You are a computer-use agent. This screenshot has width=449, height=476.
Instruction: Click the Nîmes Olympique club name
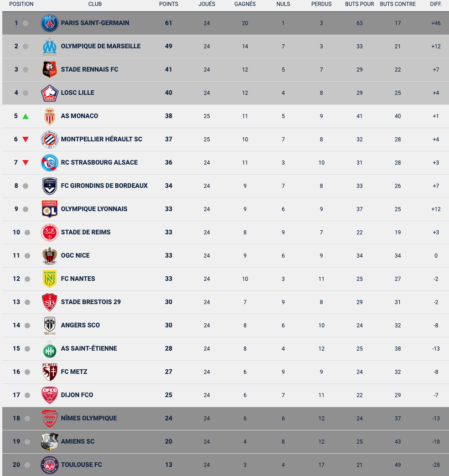pyautogui.click(x=89, y=418)
